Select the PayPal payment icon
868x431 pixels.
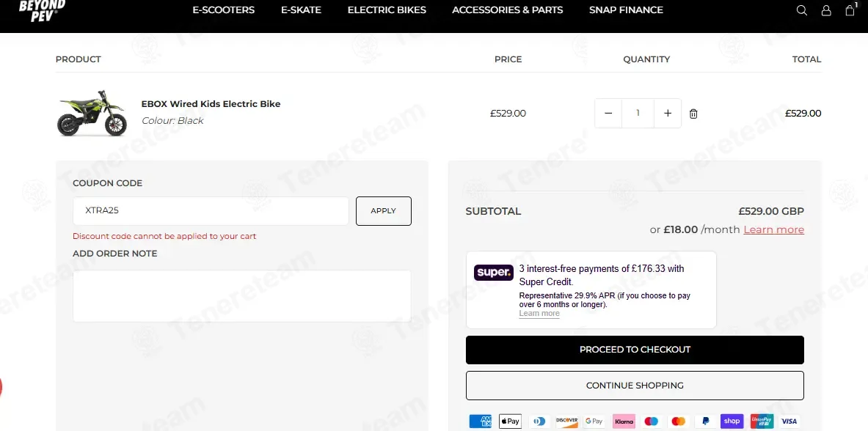[x=705, y=421]
